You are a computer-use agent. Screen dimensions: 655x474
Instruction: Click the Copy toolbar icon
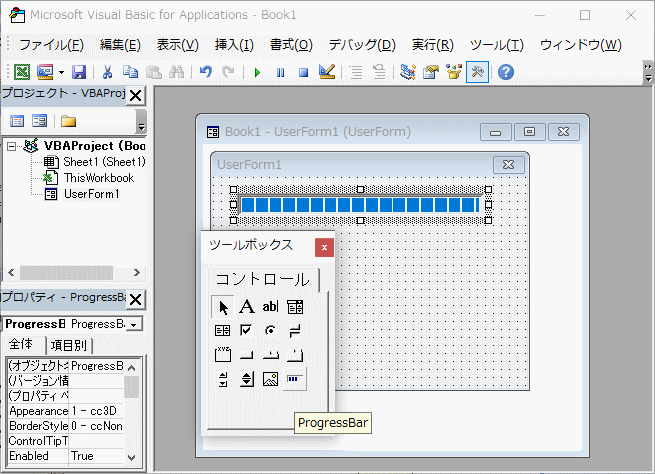pos(131,72)
